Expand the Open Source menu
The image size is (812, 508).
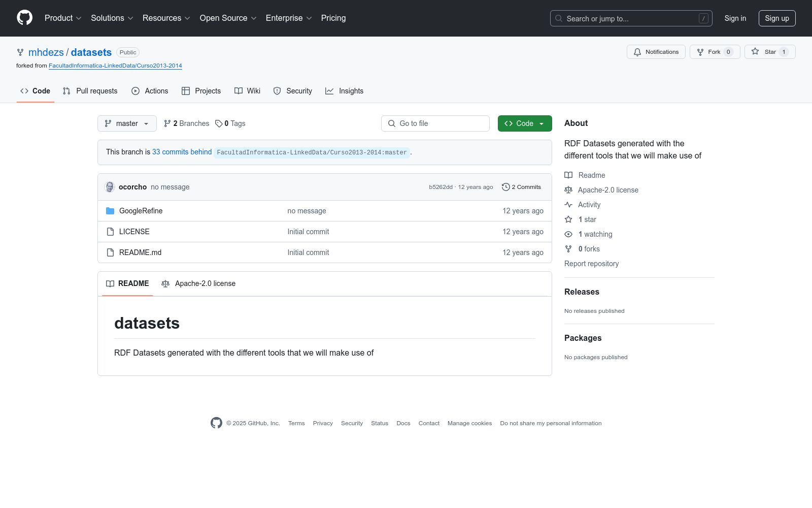[x=228, y=18]
